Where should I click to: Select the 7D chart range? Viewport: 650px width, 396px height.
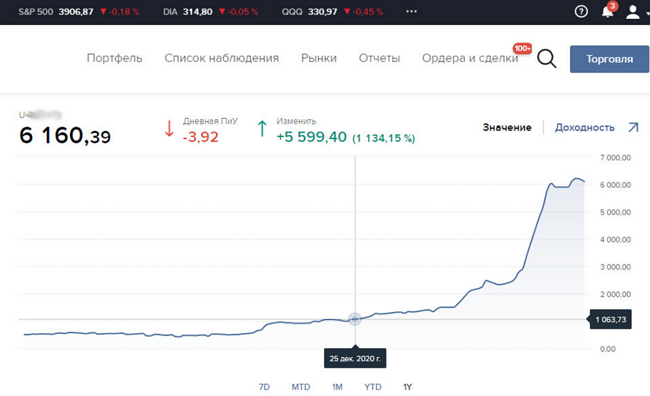(264, 387)
